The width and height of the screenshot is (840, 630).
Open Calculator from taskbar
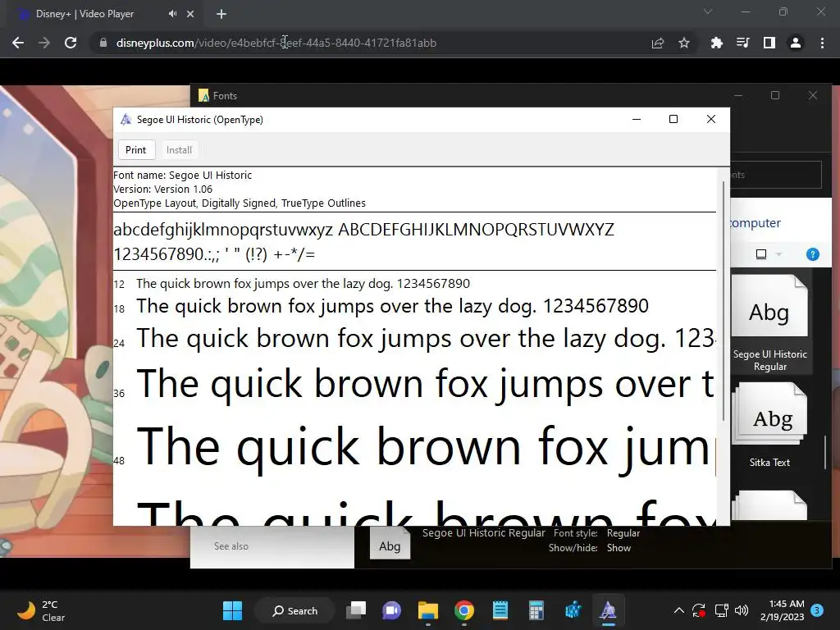click(536, 610)
